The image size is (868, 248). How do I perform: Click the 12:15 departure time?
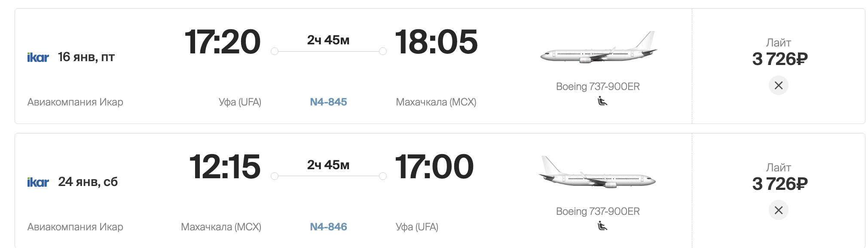tap(225, 167)
